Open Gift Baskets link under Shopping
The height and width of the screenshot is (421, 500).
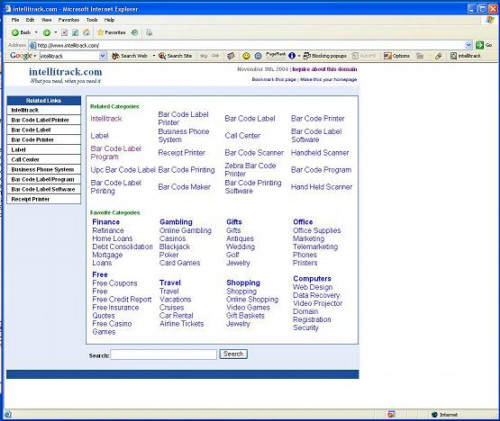click(245, 316)
